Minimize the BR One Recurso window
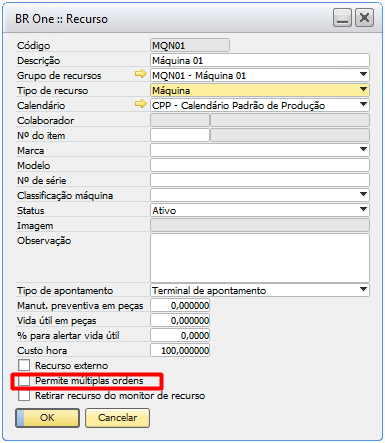 [x=342, y=18]
